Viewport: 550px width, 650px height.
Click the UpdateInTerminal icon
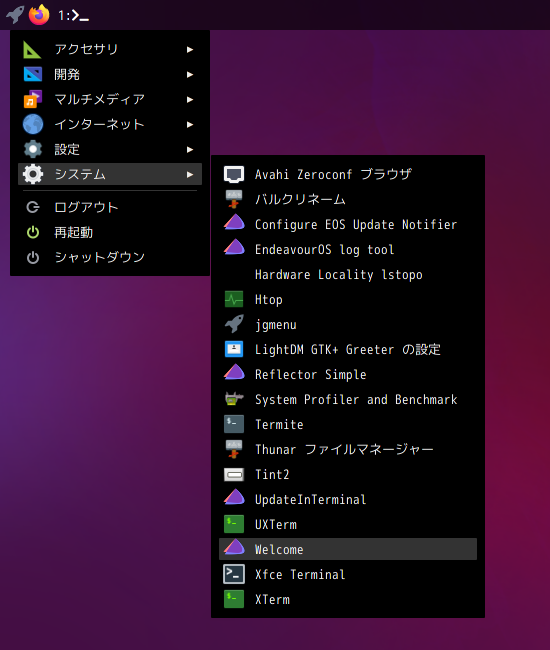234,497
